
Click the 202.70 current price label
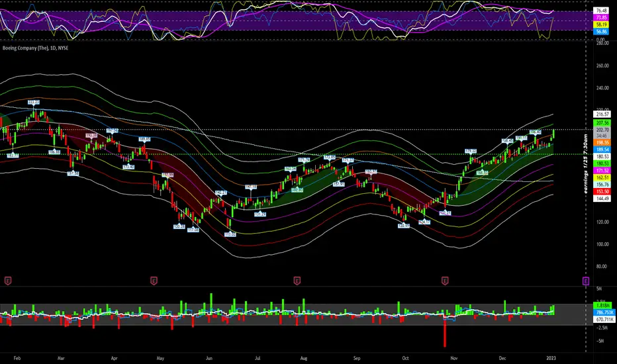(602, 130)
